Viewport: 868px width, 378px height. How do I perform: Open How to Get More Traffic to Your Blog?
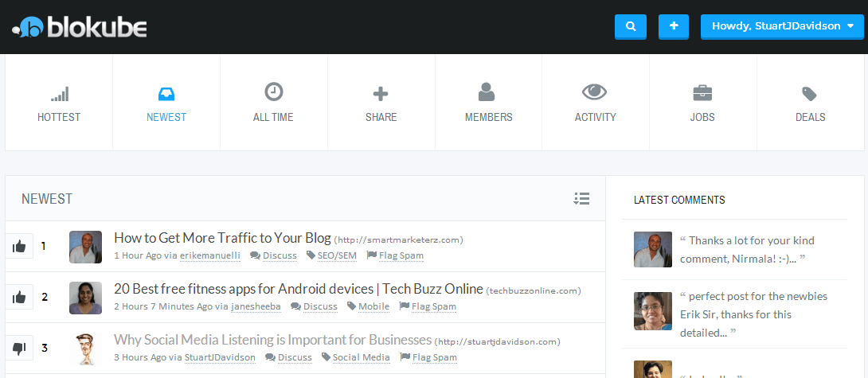[x=222, y=238]
